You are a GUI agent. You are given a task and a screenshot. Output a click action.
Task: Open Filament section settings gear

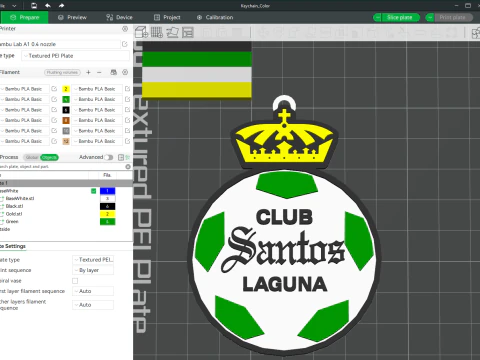click(x=125, y=72)
